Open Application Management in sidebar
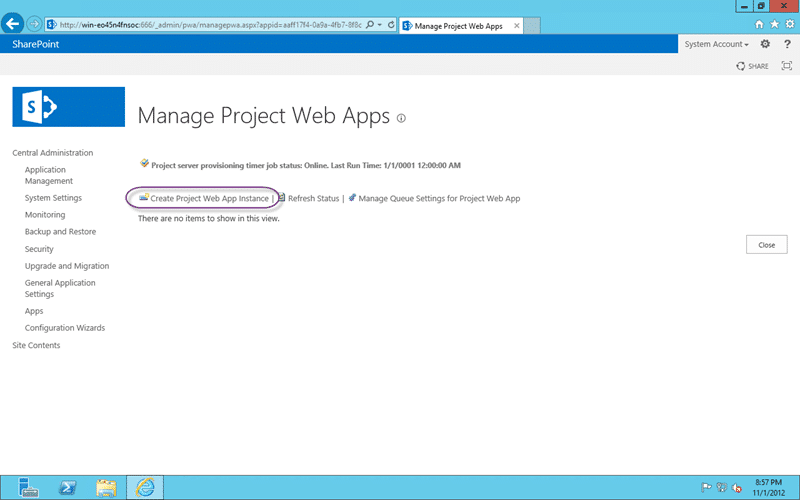 49,175
